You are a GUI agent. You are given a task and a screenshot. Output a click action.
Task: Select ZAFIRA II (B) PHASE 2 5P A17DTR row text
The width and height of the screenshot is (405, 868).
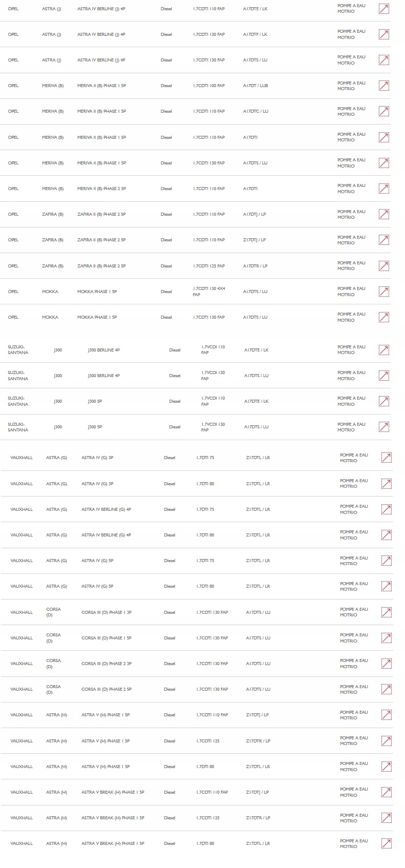pos(102,266)
